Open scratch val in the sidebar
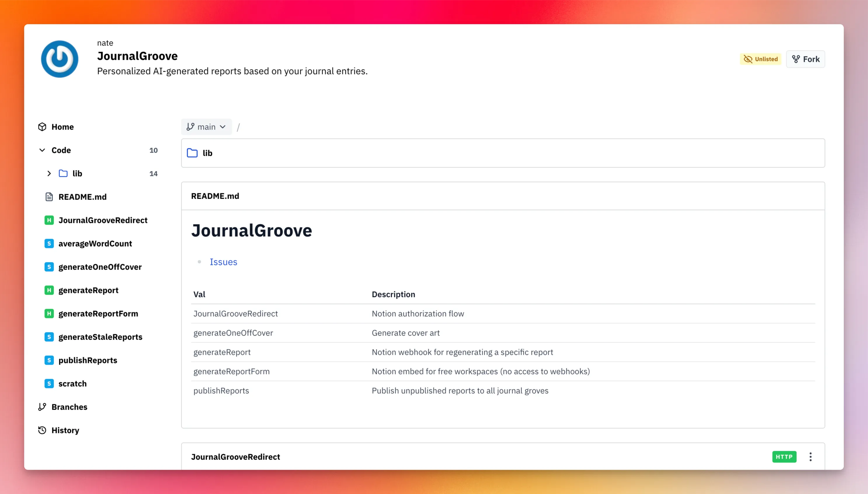The width and height of the screenshot is (868, 494). [x=72, y=383]
